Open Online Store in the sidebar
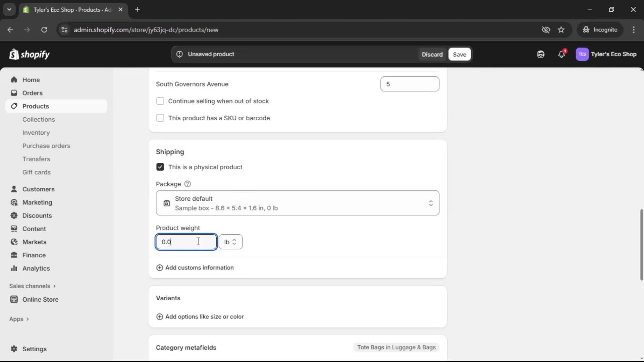Screen dimensions: 644x362 40,299
